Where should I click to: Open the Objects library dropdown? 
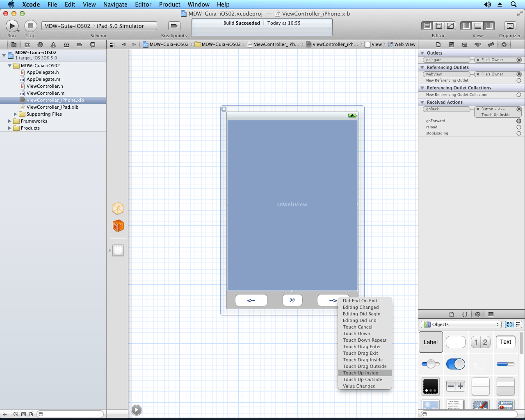[x=461, y=324]
